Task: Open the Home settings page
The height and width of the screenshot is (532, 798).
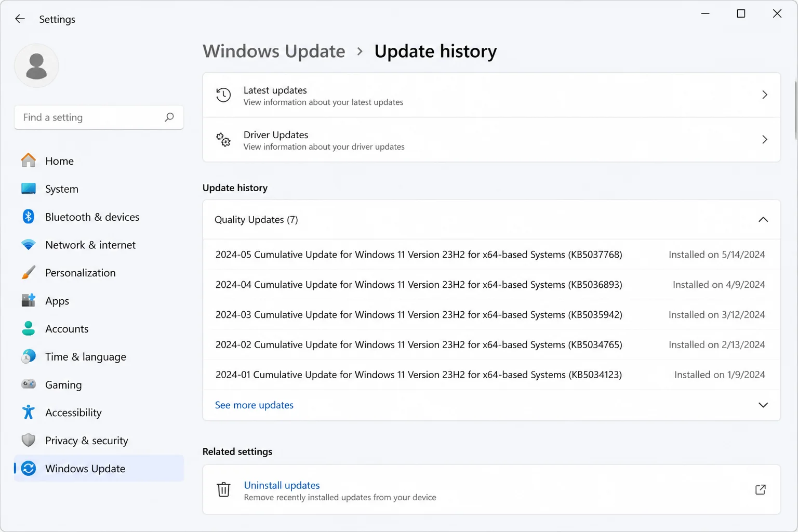Action: pyautogui.click(x=99, y=161)
